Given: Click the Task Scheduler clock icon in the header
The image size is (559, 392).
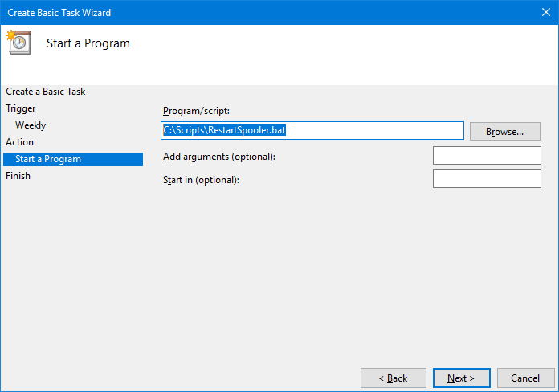Looking at the screenshot, I should coord(18,43).
